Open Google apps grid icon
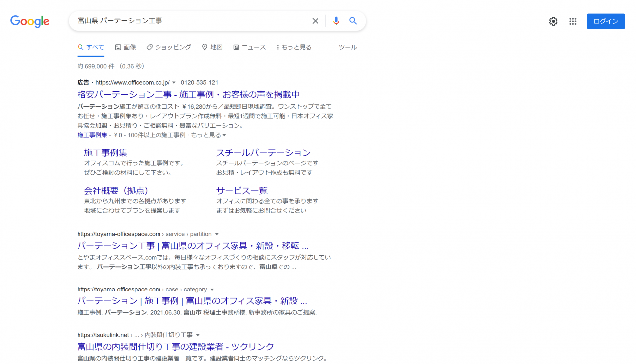The width and height of the screenshot is (636, 364). pyautogui.click(x=573, y=21)
